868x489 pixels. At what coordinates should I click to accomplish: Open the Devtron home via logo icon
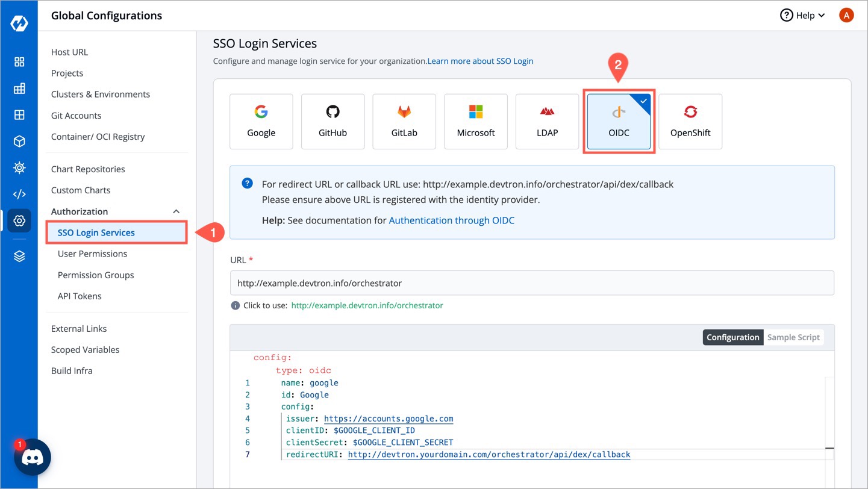[x=19, y=23]
